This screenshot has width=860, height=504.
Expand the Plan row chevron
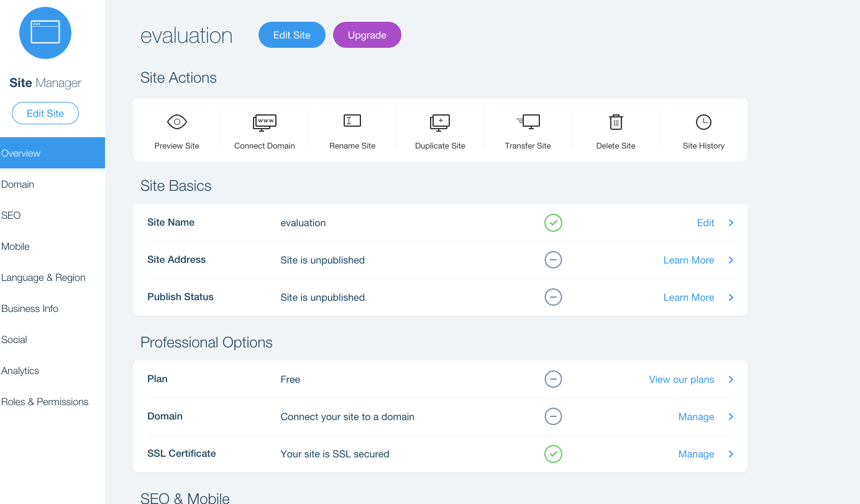coord(731,379)
